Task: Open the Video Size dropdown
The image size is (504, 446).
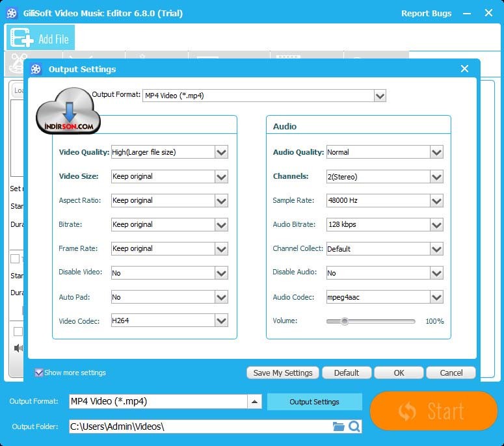Action: coord(222,176)
